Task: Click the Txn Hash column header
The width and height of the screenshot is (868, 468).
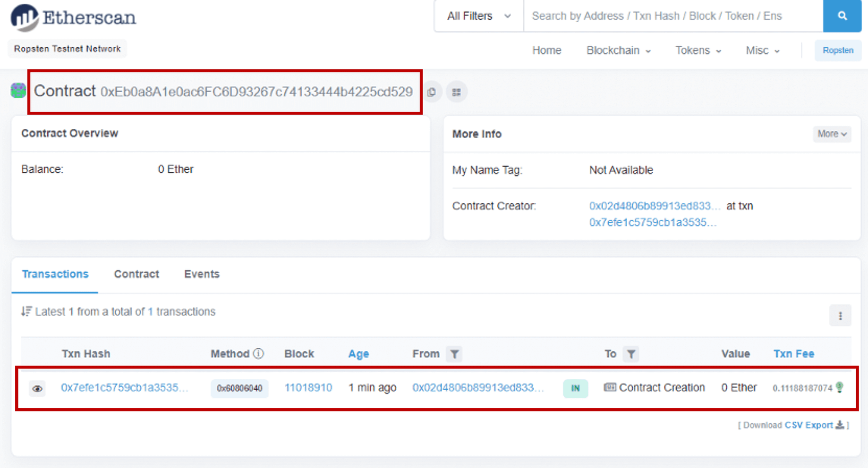Action: 85,354
